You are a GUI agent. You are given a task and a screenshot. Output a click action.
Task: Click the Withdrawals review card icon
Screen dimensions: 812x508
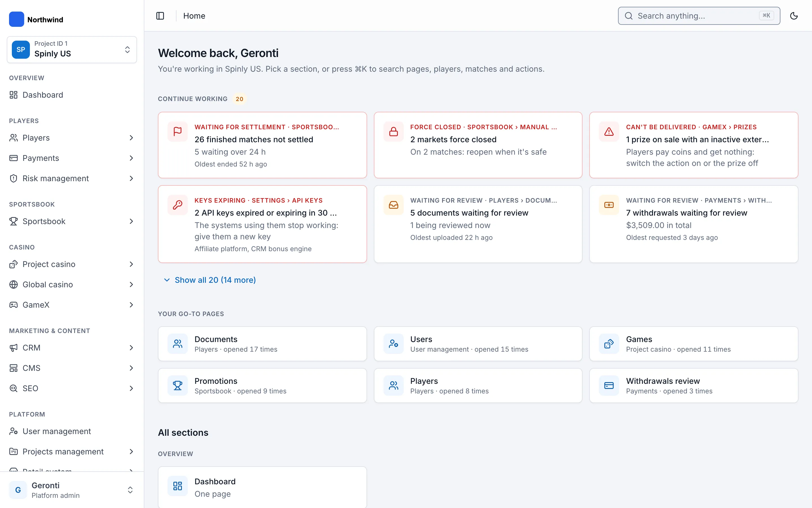click(609, 385)
